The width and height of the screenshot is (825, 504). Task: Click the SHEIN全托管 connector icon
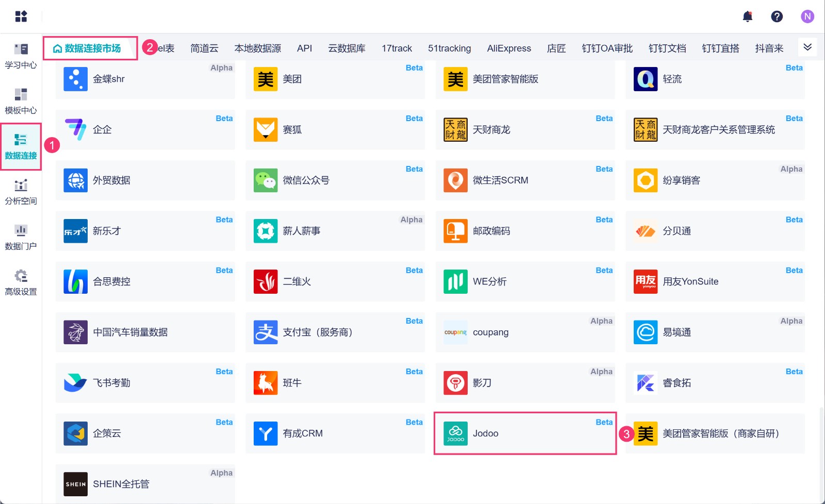coord(75,484)
